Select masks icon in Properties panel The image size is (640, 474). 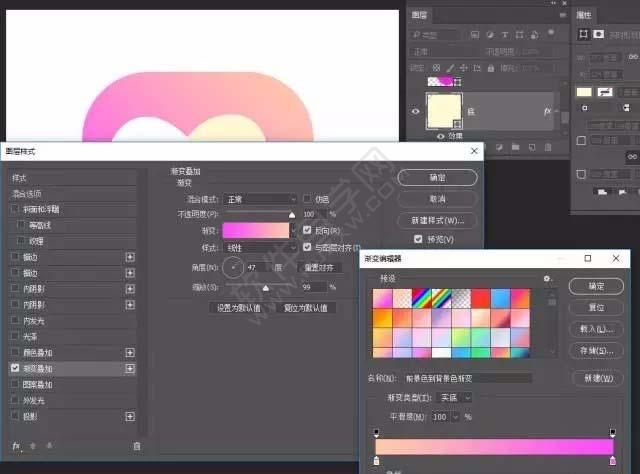coord(598,34)
